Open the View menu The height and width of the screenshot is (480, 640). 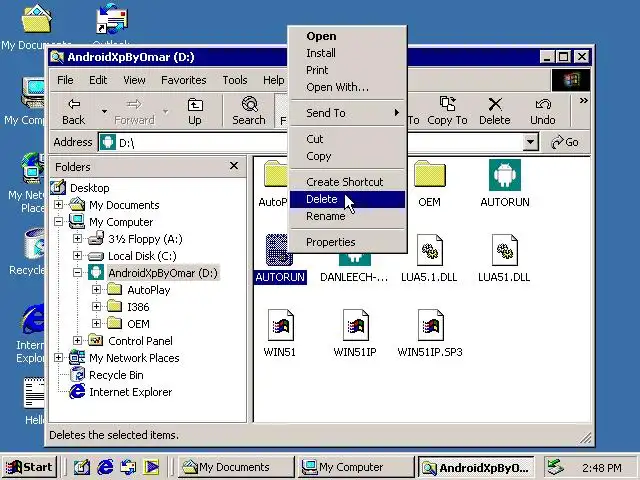tap(134, 80)
